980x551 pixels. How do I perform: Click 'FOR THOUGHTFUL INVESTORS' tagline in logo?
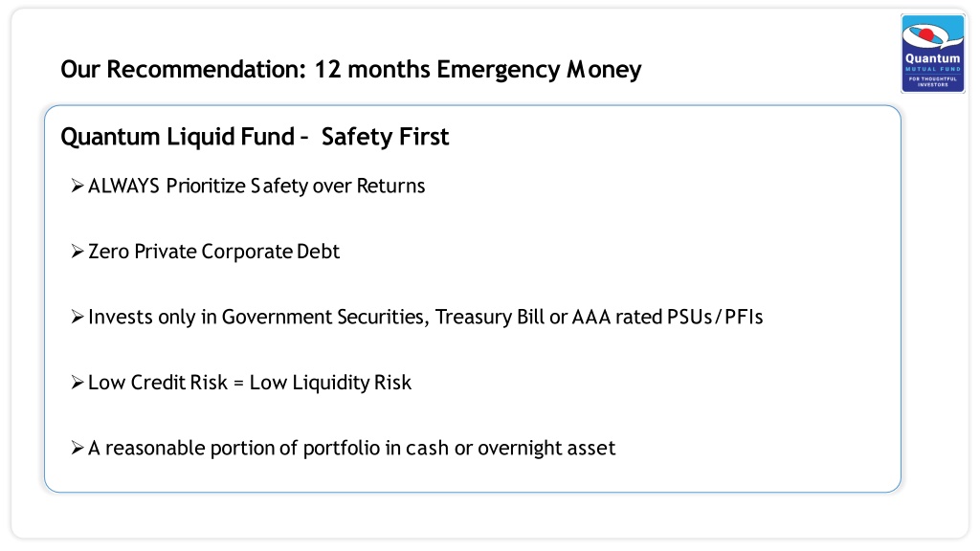pyautogui.click(x=932, y=81)
